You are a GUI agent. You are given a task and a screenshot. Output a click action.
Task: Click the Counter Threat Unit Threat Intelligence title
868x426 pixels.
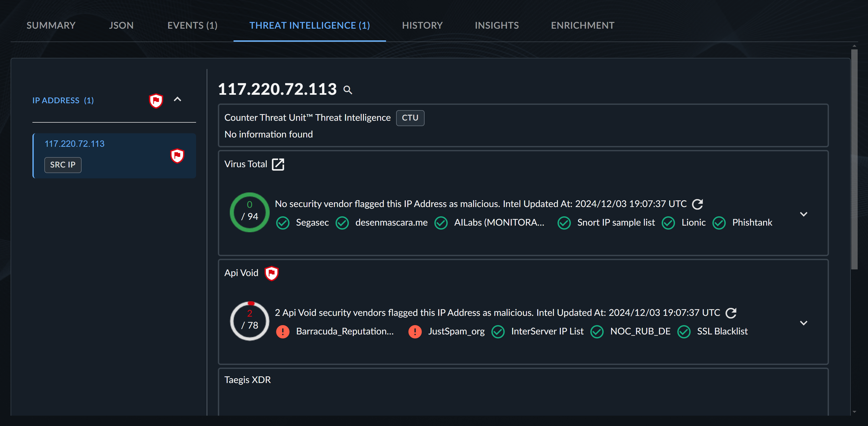click(307, 117)
